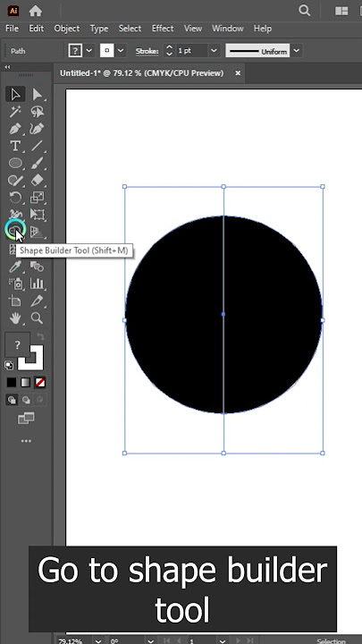This screenshot has height=644, width=362.
Task: Select the Zoom tool
Action: tap(38, 318)
